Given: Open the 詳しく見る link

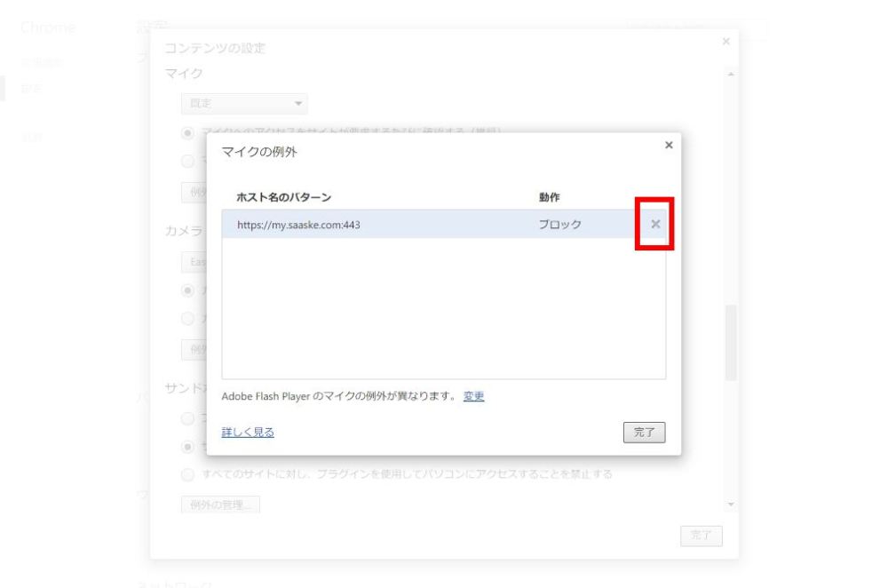Looking at the screenshot, I should [x=248, y=433].
